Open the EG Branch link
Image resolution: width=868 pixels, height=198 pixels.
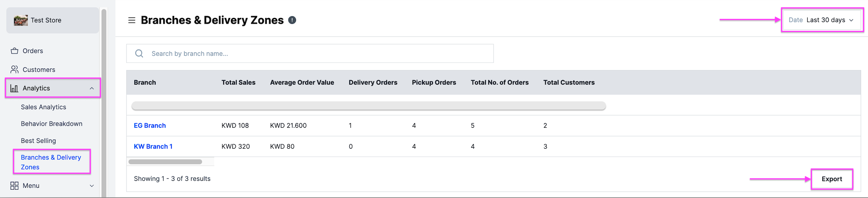[150, 126]
